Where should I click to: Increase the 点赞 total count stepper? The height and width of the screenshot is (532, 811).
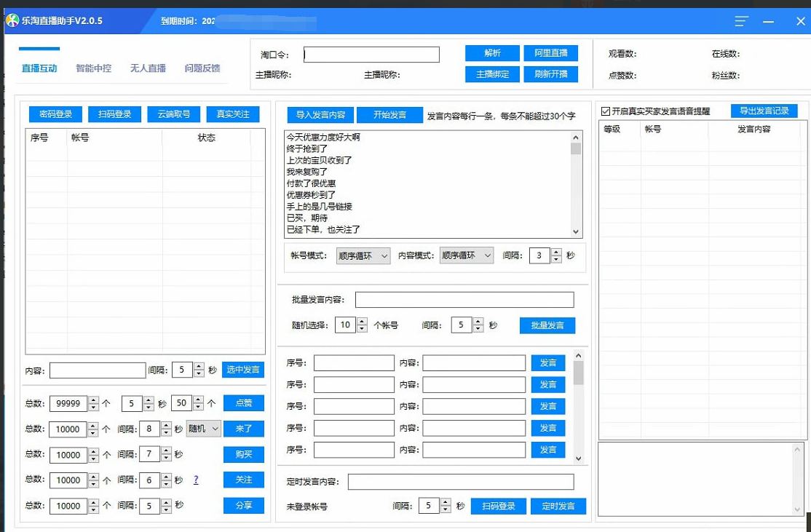coord(93,400)
